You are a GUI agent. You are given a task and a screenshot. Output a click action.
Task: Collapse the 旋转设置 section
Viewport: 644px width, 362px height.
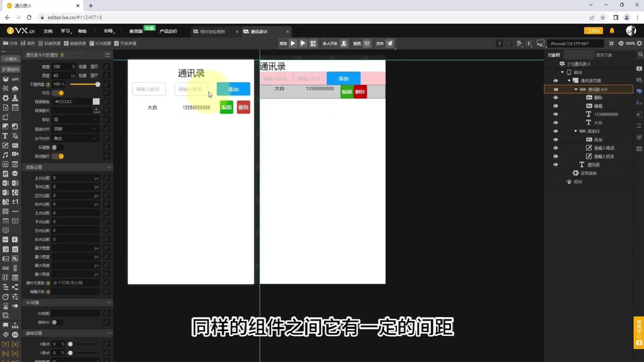click(67, 333)
